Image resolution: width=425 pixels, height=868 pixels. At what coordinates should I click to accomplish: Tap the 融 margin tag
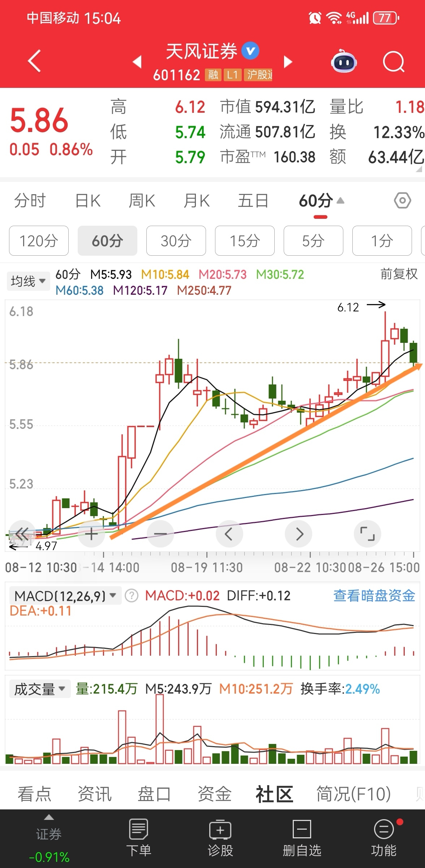click(x=213, y=75)
